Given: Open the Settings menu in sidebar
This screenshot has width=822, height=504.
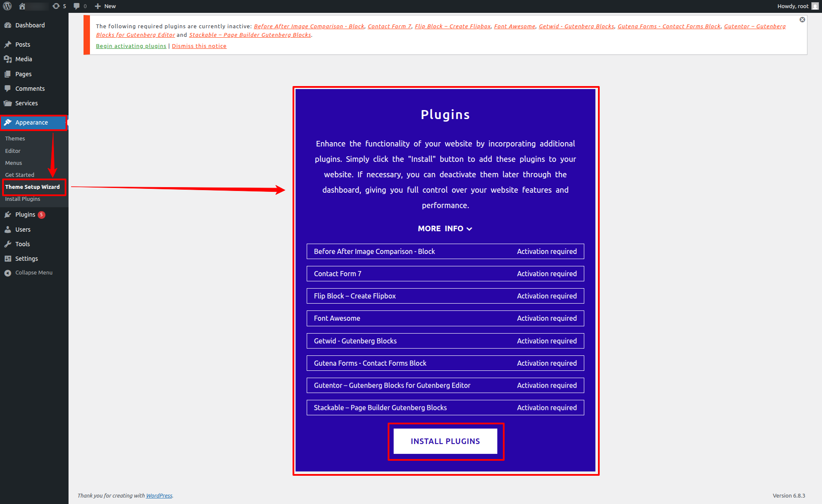Looking at the screenshot, I should pyautogui.click(x=27, y=259).
